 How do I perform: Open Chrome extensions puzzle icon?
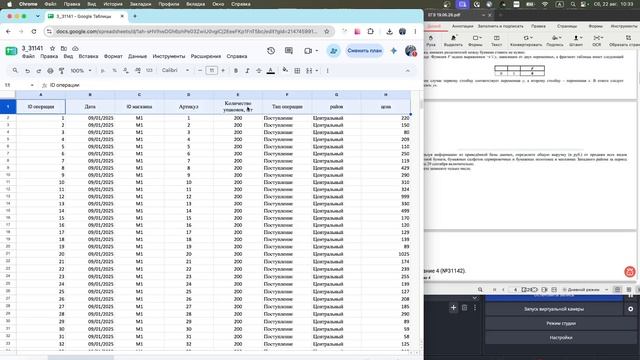pyautogui.click(x=371, y=31)
